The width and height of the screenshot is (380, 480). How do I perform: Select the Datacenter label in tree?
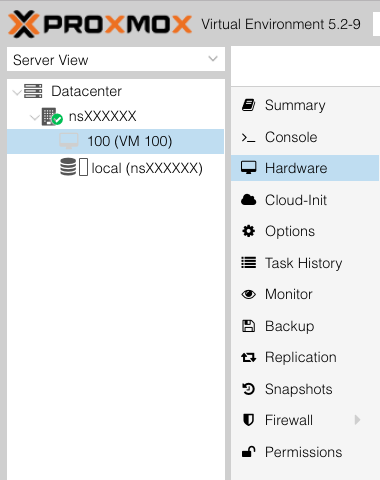pyautogui.click(x=86, y=91)
